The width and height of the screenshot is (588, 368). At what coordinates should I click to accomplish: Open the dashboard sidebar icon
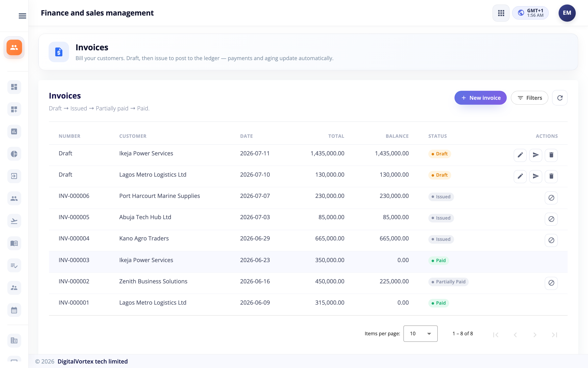14,87
